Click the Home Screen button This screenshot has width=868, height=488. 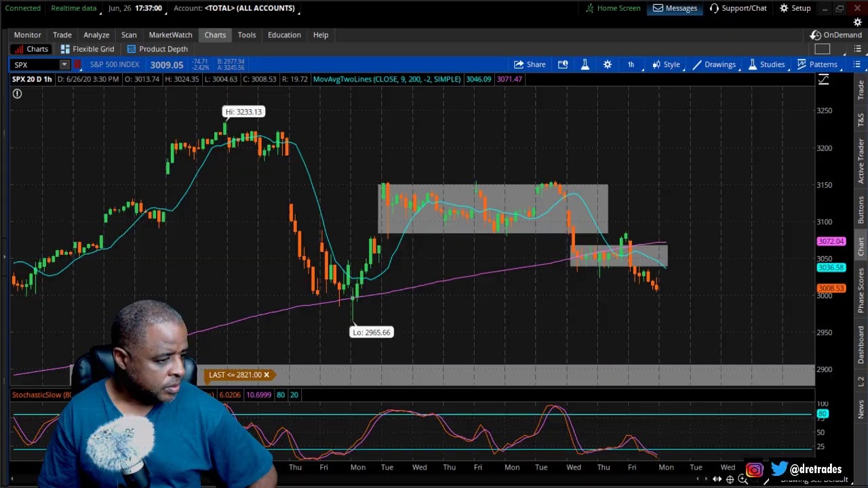[x=612, y=8]
